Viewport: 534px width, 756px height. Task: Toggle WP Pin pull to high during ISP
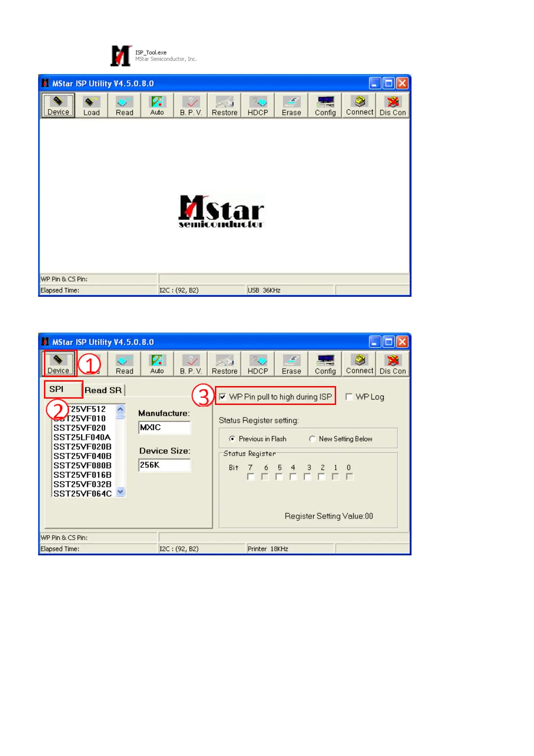click(223, 397)
